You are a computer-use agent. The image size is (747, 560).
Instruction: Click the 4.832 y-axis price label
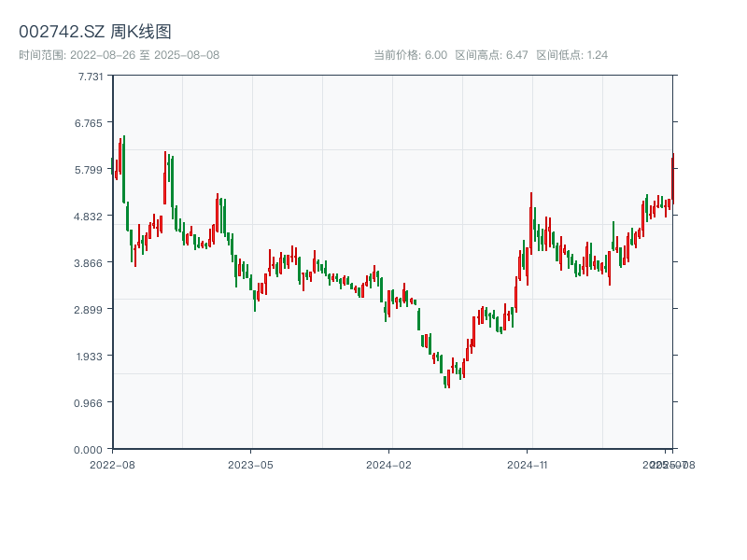click(x=91, y=217)
